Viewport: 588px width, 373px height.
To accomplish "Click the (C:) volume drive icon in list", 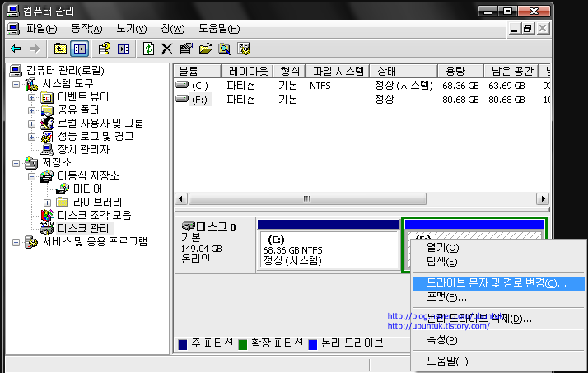I will pos(182,85).
